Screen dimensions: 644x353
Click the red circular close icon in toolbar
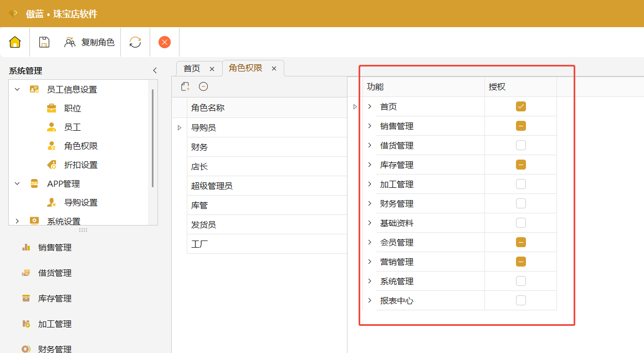(165, 42)
